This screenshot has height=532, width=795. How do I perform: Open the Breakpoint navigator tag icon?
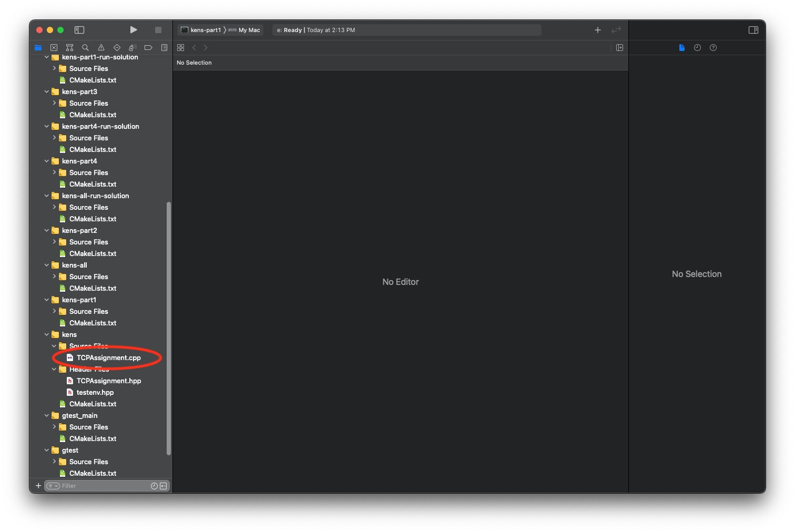pyautogui.click(x=148, y=47)
